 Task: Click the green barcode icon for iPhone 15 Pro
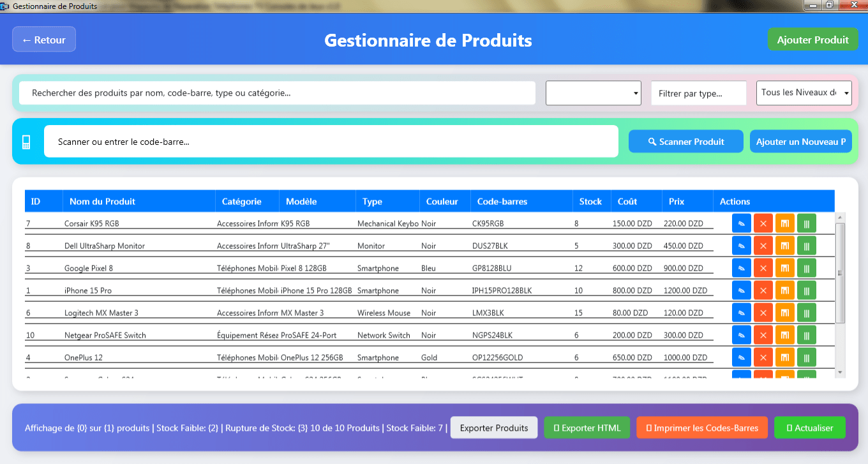[x=806, y=290]
